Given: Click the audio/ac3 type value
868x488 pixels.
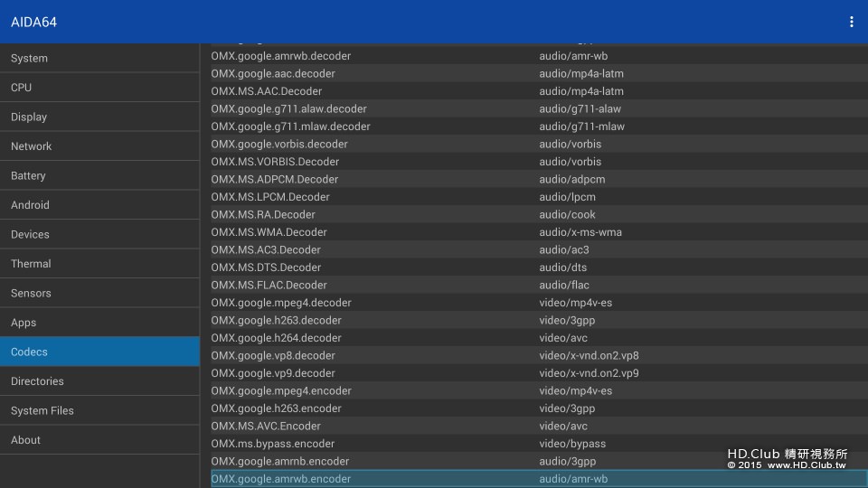Looking at the screenshot, I should click(564, 249).
